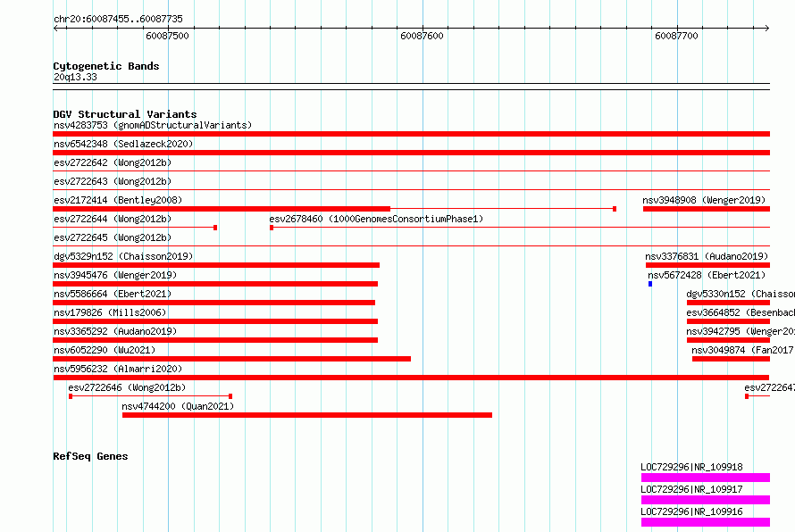795x532 pixels.
Task: Click nsv3049874 Fan2017 variant label
Action: [743, 350]
